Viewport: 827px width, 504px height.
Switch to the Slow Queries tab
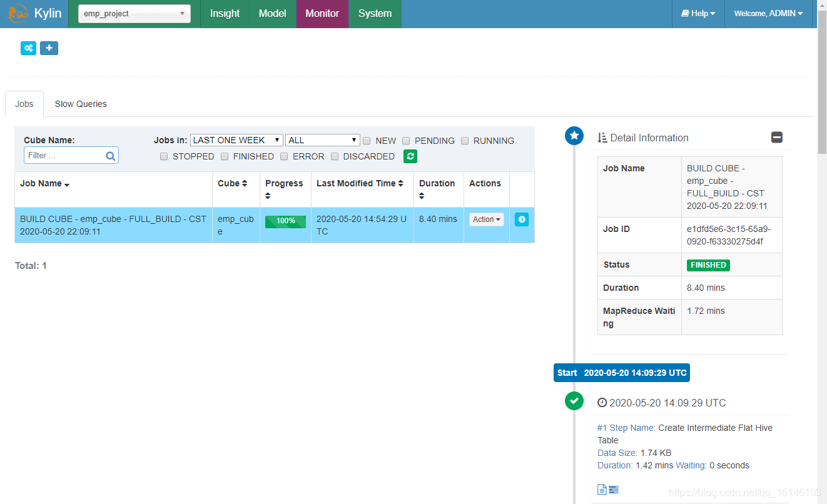81,104
